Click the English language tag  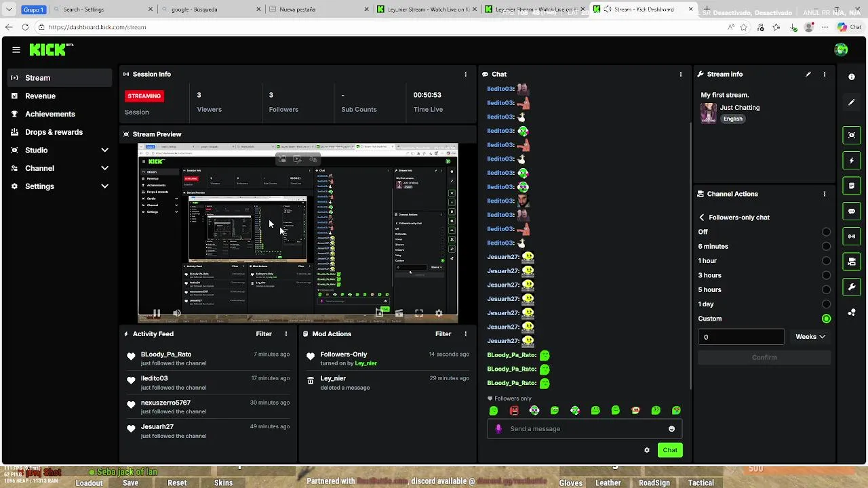click(x=733, y=119)
